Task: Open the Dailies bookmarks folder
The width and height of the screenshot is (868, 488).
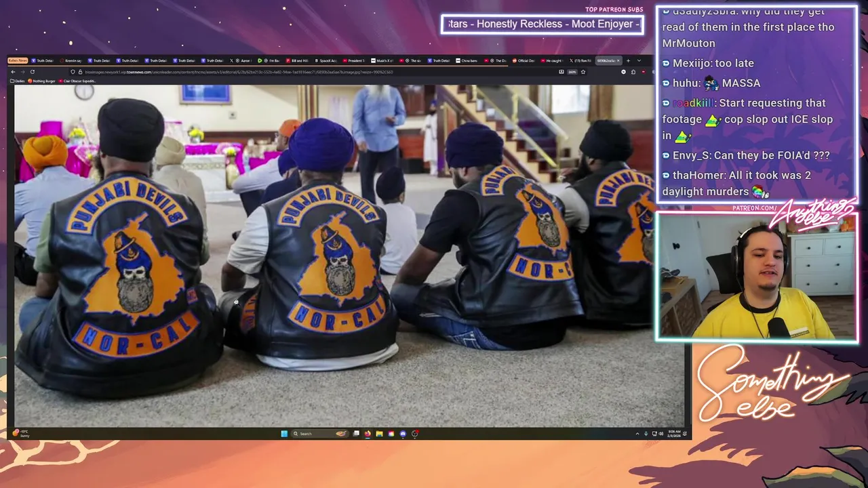Action: [18, 81]
